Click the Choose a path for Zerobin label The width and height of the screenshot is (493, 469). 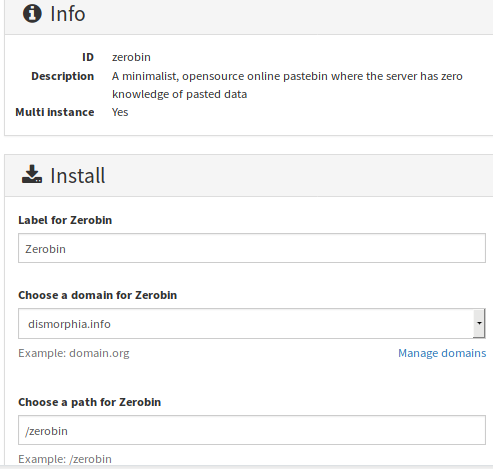click(x=90, y=402)
